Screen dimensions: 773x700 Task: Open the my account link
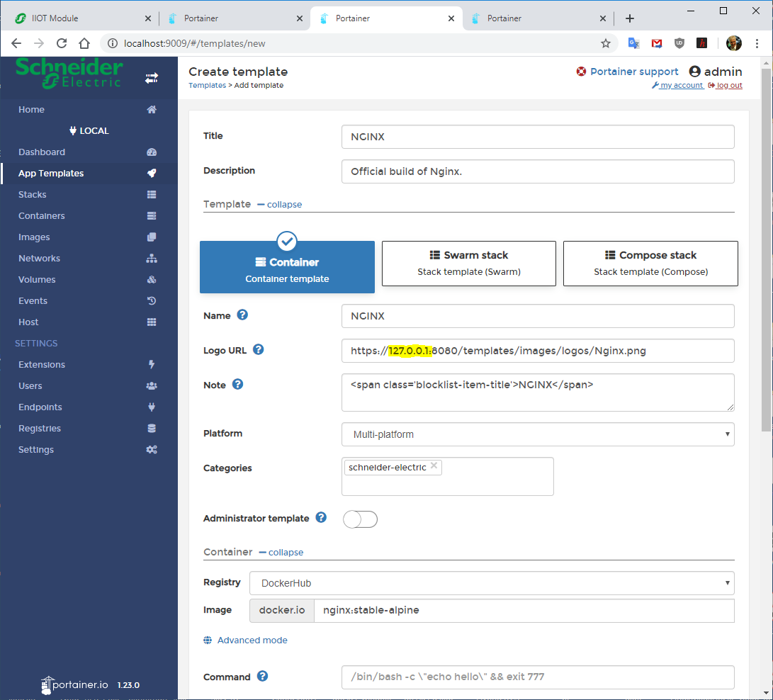678,85
